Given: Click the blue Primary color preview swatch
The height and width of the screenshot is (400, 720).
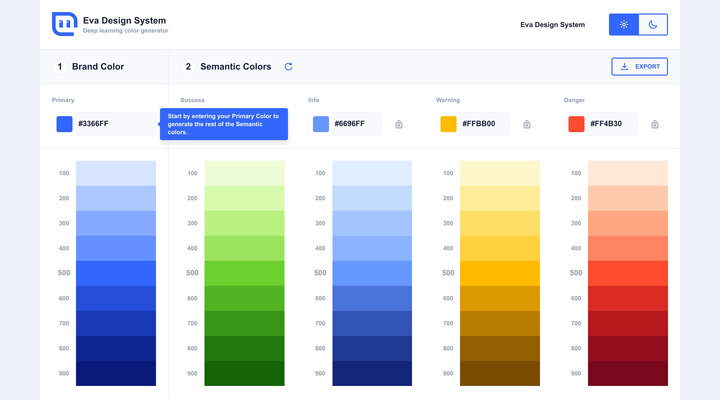Looking at the screenshot, I should [65, 124].
